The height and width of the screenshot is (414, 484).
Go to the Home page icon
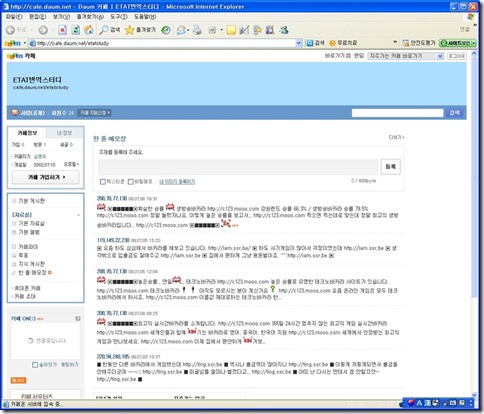coord(89,30)
